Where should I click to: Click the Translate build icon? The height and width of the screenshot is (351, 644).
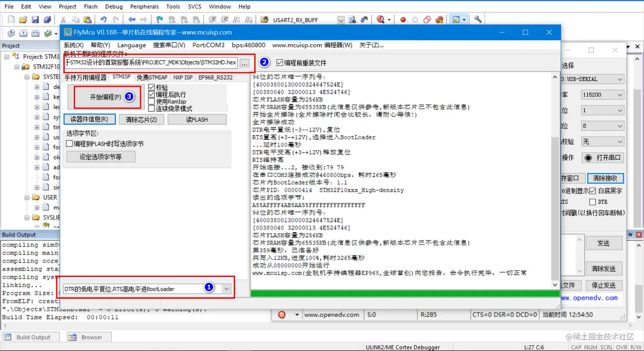pos(11,33)
